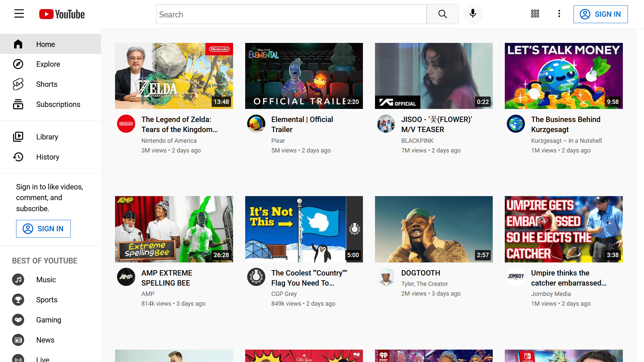This screenshot has height=362, width=644.
Task: Open Jomboy Media channel avatar
Action: point(516,277)
